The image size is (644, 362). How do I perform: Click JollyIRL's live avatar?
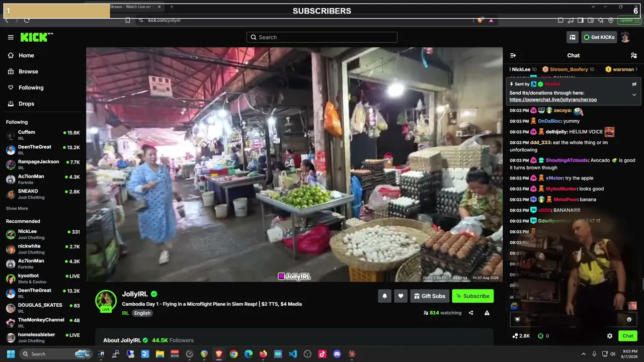pyautogui.click(x=106, y=301)
